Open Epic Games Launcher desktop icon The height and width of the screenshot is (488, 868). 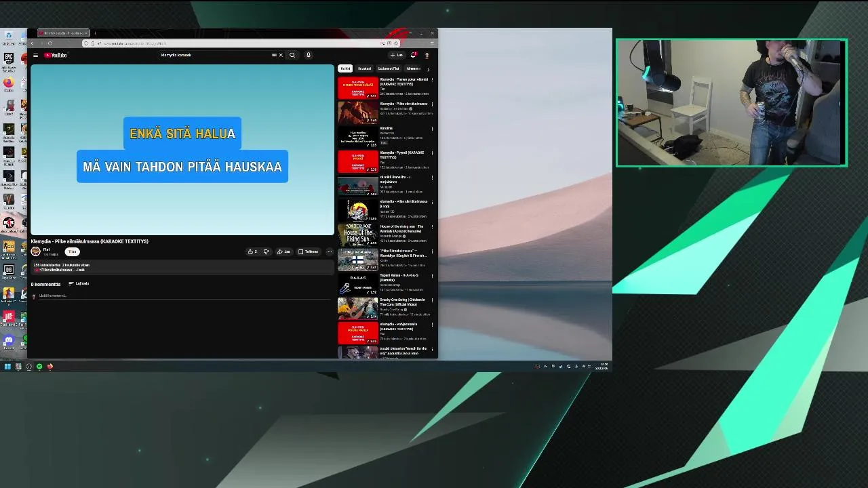coord(8,60)
